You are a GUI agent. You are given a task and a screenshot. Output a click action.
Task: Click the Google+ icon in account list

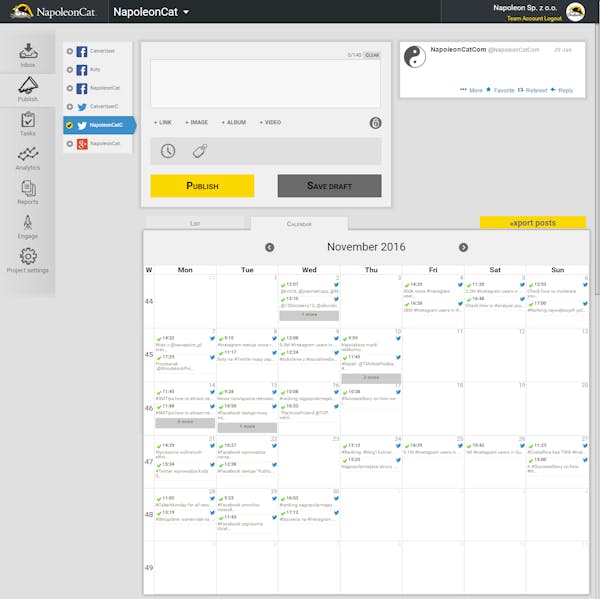(82, 144)
